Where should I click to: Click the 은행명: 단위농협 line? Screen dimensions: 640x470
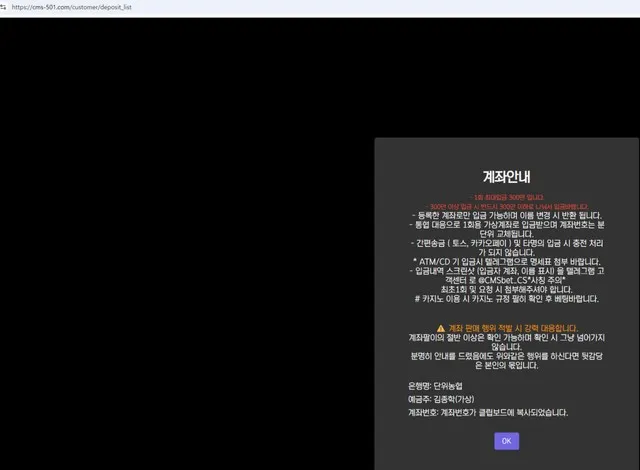(435, 386)
